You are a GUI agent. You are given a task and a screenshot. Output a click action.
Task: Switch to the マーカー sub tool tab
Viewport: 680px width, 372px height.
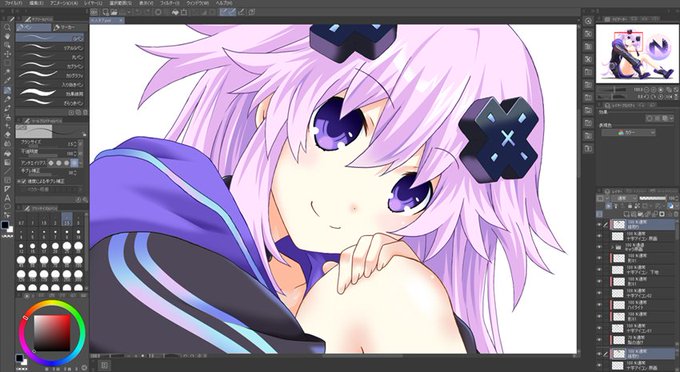69,28
